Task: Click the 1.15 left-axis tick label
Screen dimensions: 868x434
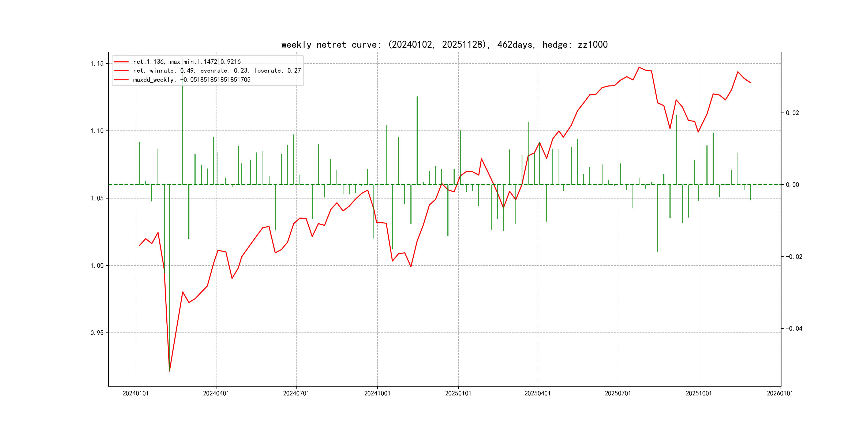Action: pos(97,64)
